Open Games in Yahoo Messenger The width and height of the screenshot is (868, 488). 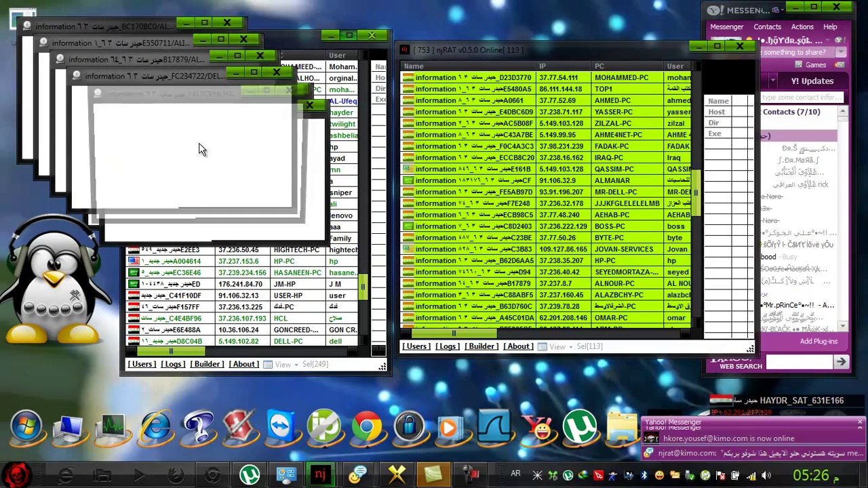(815, 65)
